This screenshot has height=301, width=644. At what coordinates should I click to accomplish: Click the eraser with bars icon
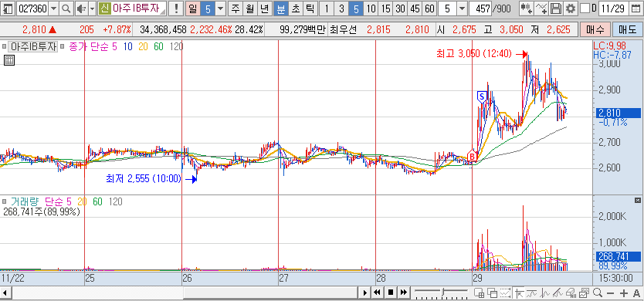[571, 293]
